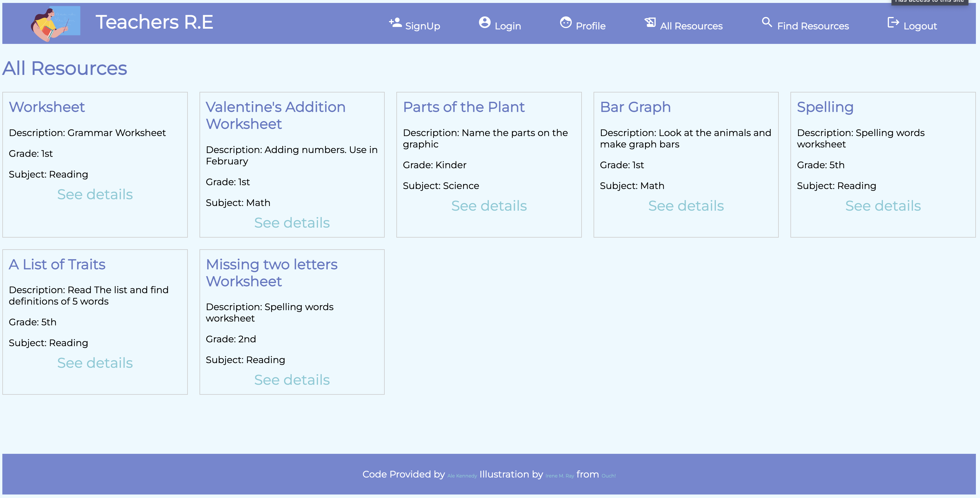The image size is (980, 498).
Task: See details for Valentine's Addition Worksheet
Action: point(292,223)
